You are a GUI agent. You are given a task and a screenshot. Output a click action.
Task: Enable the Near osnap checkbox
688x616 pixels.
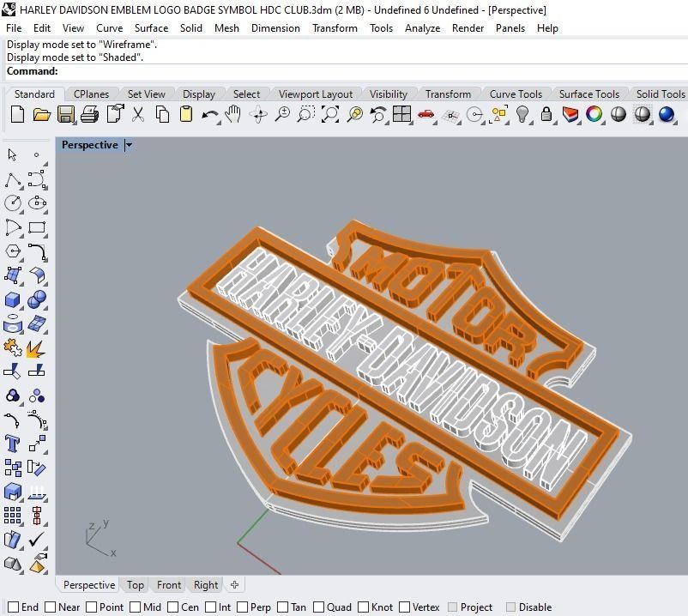pyautogui.click(x=51, y=607)
